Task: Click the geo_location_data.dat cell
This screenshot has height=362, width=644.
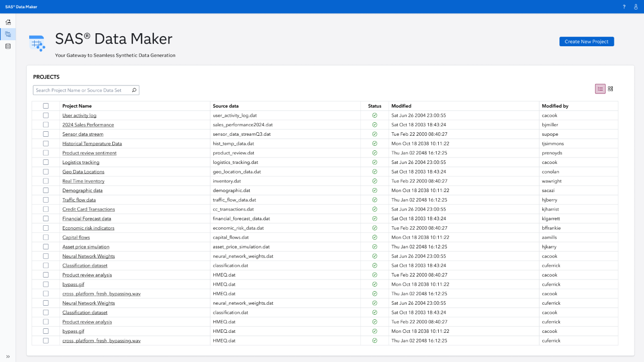Action: tap(237, 172)
